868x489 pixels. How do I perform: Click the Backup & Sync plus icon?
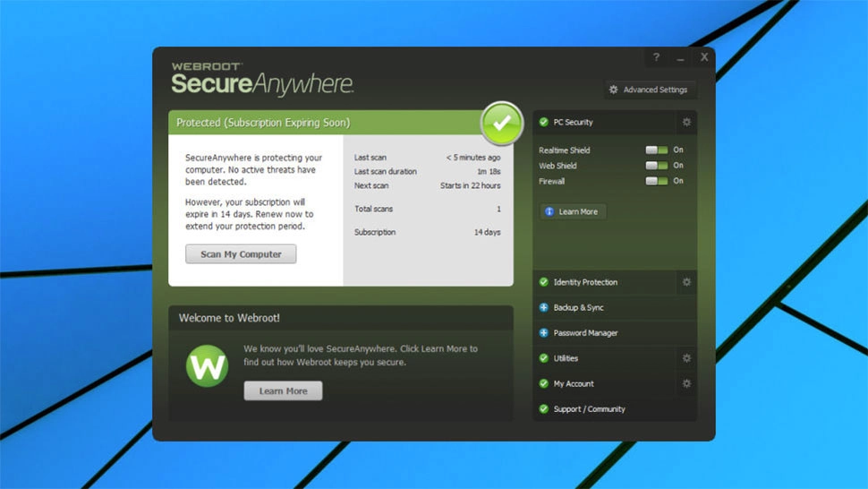(x=543, y=307)
